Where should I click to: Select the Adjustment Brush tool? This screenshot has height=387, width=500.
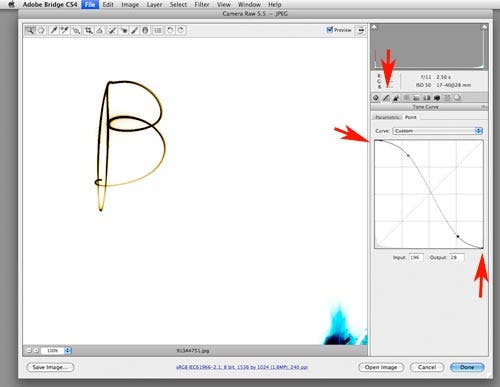click(135, 30)
